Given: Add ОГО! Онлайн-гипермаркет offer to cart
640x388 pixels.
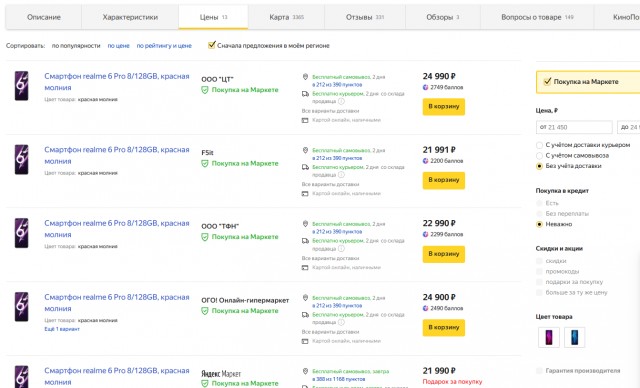Looking at the screenshot, I should [444, 328].
